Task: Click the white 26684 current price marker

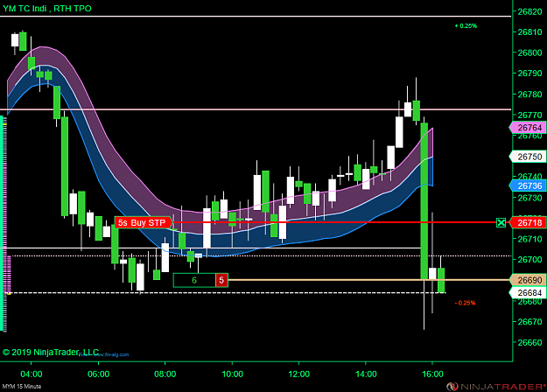Action: pos(528,292)
